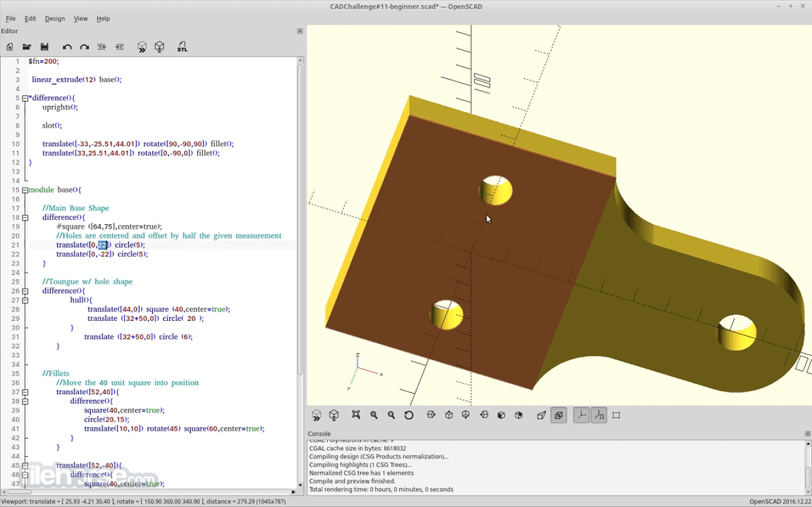This screenshot has width=812, height=507.
Task: Click the selected value 22 on line 21
Action: (x=103, y=245)
